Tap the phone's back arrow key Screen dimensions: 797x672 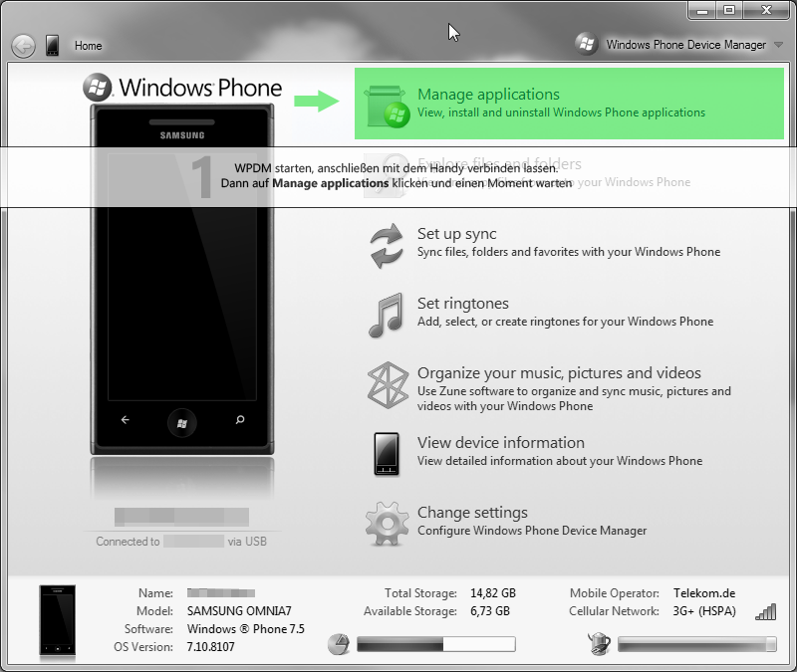coord(126,419)
